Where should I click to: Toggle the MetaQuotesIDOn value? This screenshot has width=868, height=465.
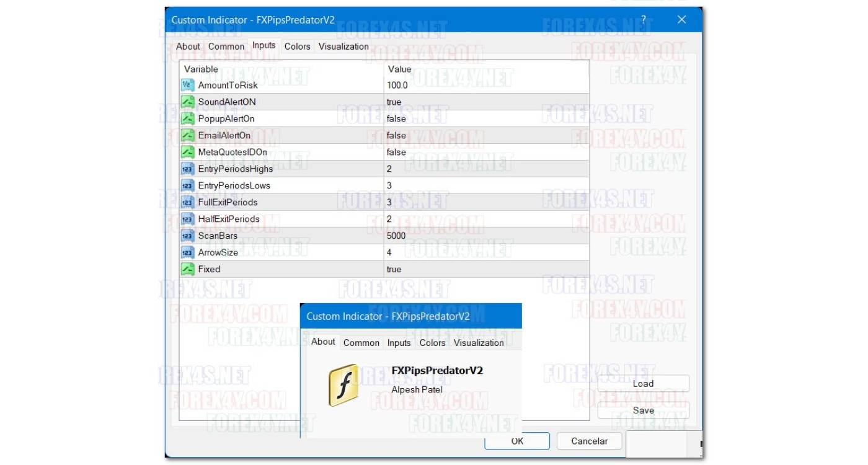click(x=434, y=151)
